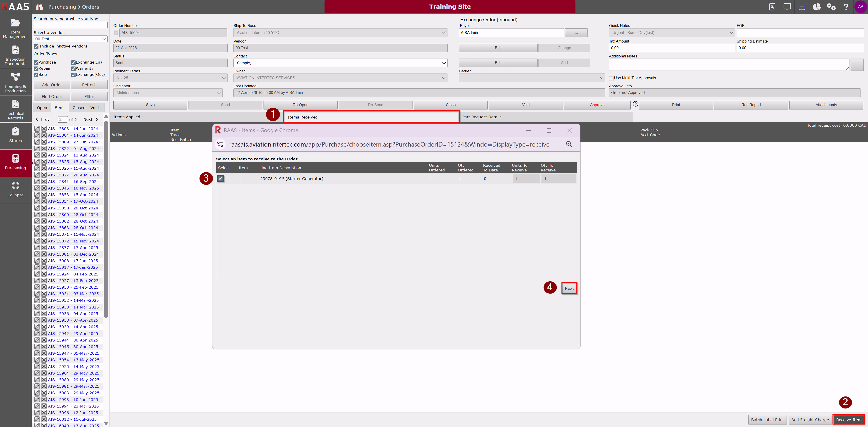Collapse the sidebar menu
Image resolution: width=868 pixels, height=427 pixels.
coord(16,190)
